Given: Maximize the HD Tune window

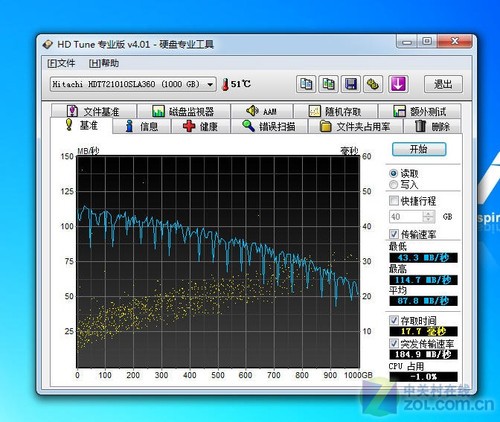Looking at the screenshot, I should click(427, 42).
